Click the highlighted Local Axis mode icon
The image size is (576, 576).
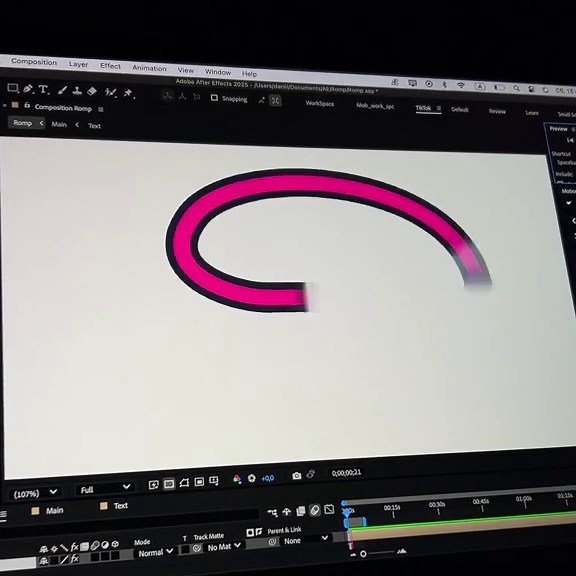(x=168, y=96)
